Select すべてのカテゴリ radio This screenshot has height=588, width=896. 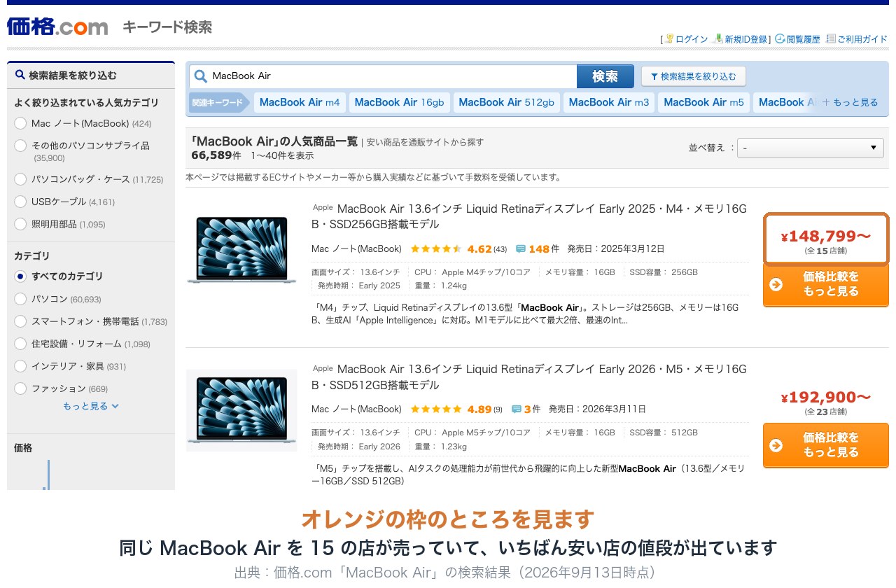(20, 276)
